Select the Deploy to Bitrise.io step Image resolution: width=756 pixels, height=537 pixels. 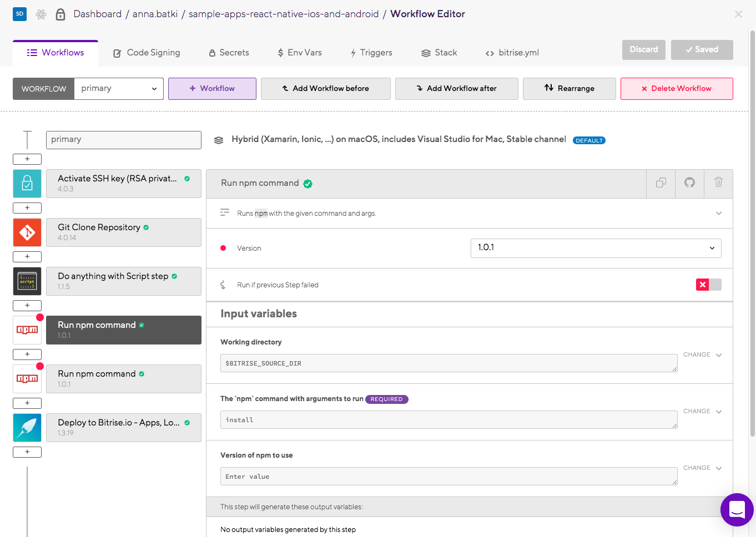point(124,428)
